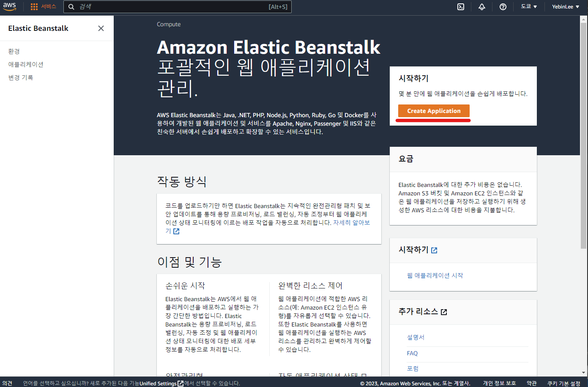Click the 요금 pricing heading
This screenshot has width=588, height=387.
(x=406, y=159)
